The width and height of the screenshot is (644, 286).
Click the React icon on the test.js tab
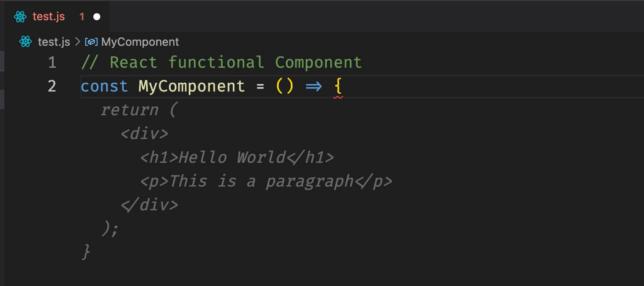pyautogui.click(x=20, y=17)
